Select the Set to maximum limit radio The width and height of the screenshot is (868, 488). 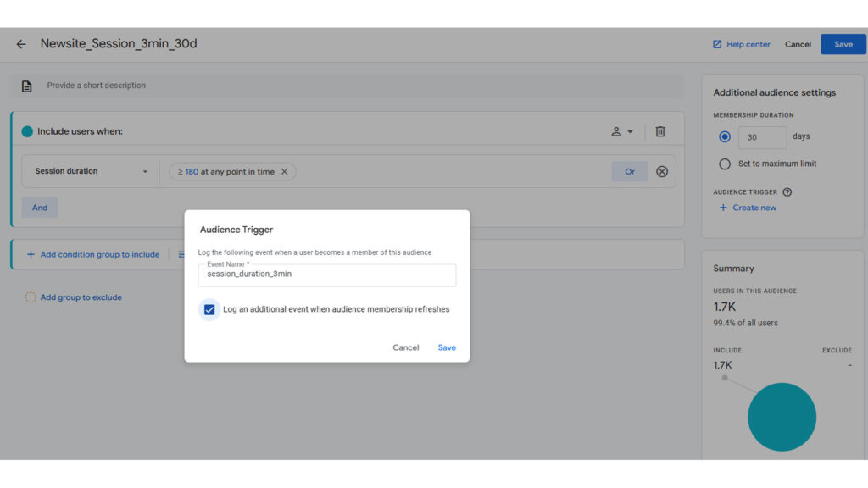point(724,164)
